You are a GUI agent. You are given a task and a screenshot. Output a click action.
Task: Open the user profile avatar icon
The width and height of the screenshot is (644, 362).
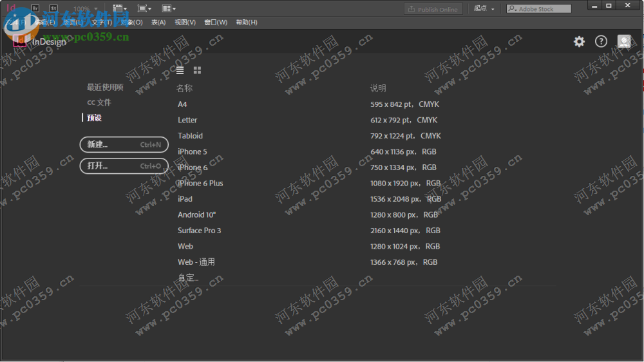(624, 41)
